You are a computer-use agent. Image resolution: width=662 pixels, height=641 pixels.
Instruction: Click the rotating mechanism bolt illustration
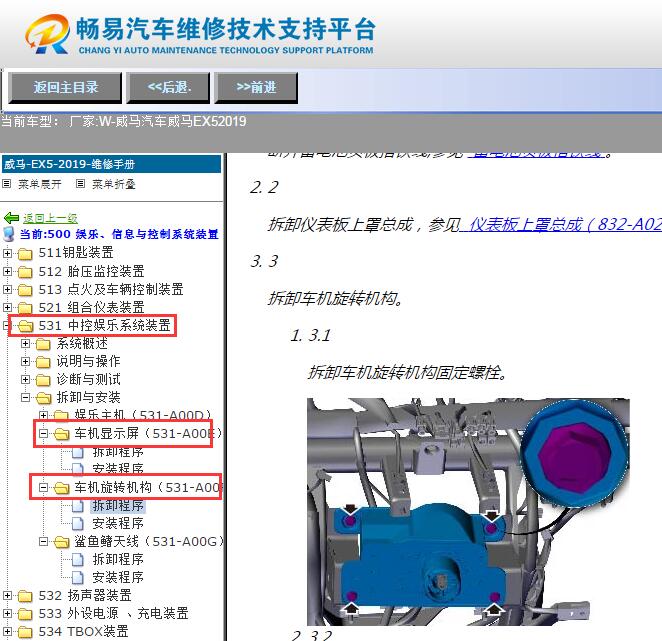point(468,512)
